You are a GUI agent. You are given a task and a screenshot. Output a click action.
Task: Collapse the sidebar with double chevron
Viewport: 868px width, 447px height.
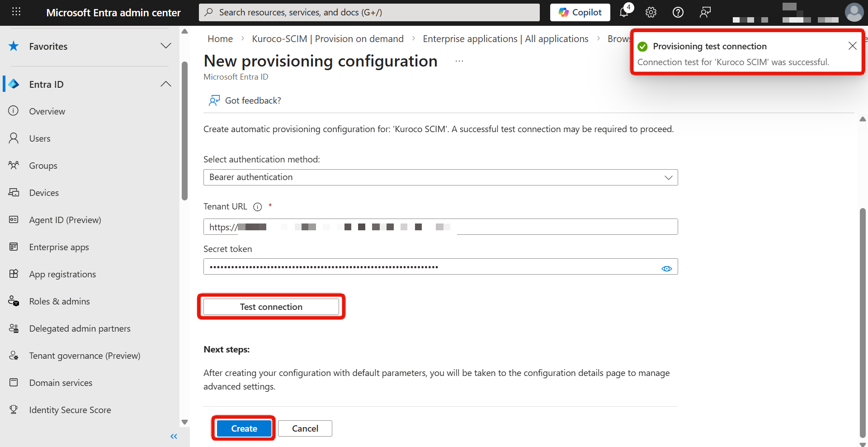pyautogui.click(x=174, y=436)
